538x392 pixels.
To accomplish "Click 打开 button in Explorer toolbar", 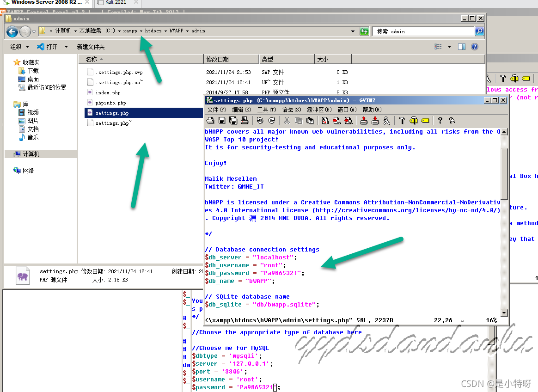I will click(48, 47).
